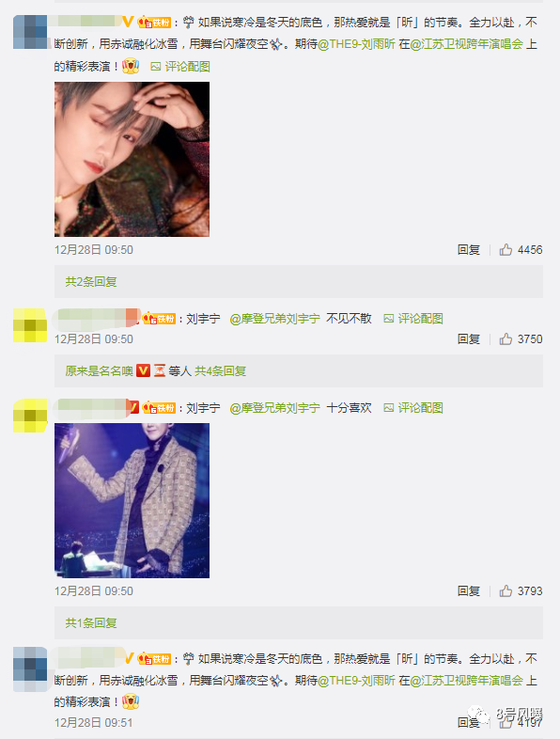Click 评论配图 link beside 不见不散
The image size is (560, 739).
[413, 319]
